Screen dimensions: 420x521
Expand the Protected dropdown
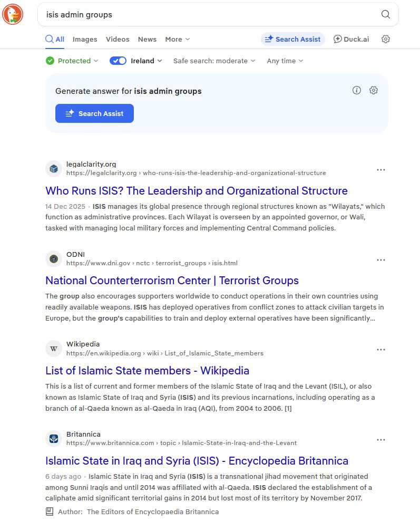tap(72, 61)
